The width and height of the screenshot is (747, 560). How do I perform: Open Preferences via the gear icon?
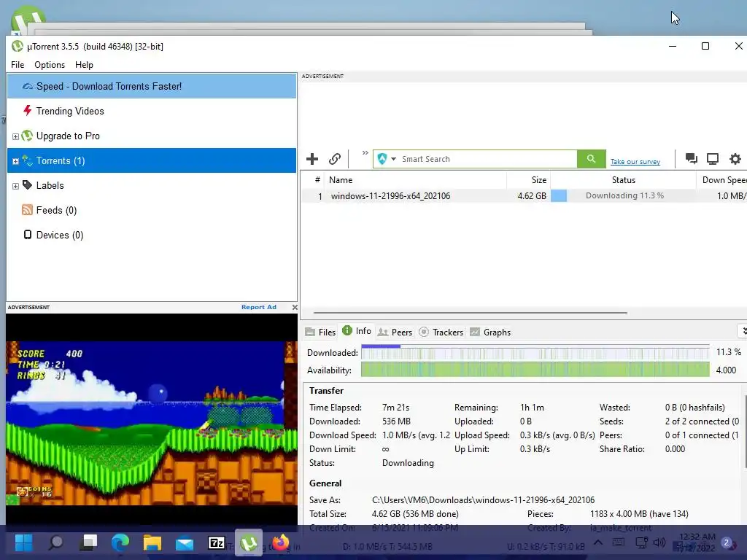click(735, 159)
